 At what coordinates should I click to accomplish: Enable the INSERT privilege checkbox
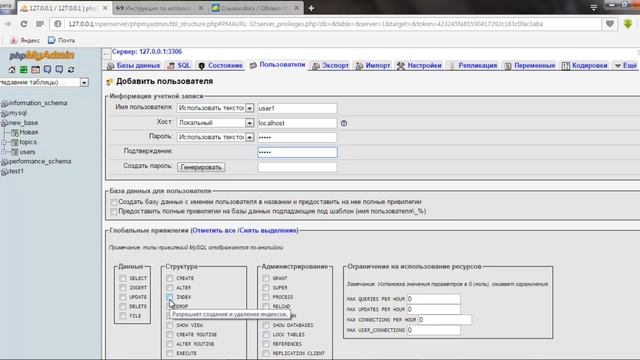pyautogui.click(x=123, y=288)
